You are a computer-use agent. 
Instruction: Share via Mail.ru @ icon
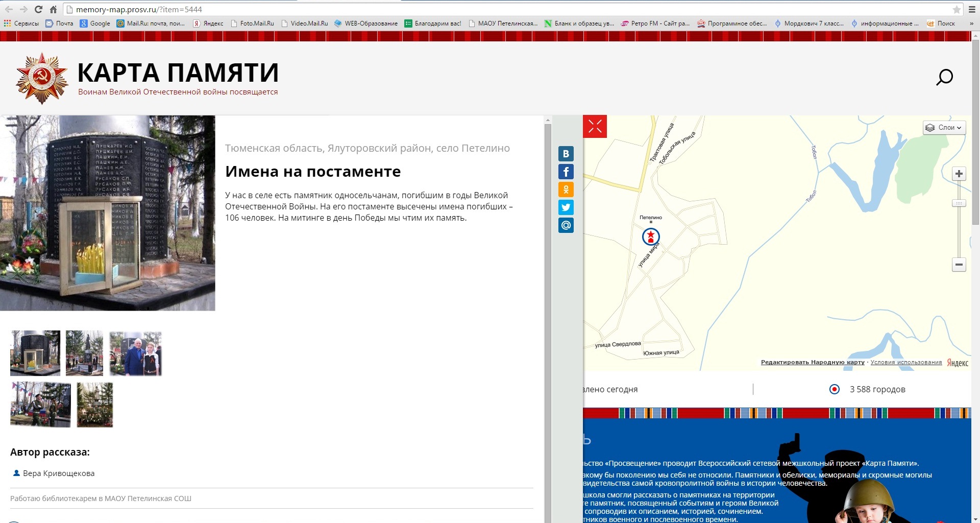pos(566,225)
